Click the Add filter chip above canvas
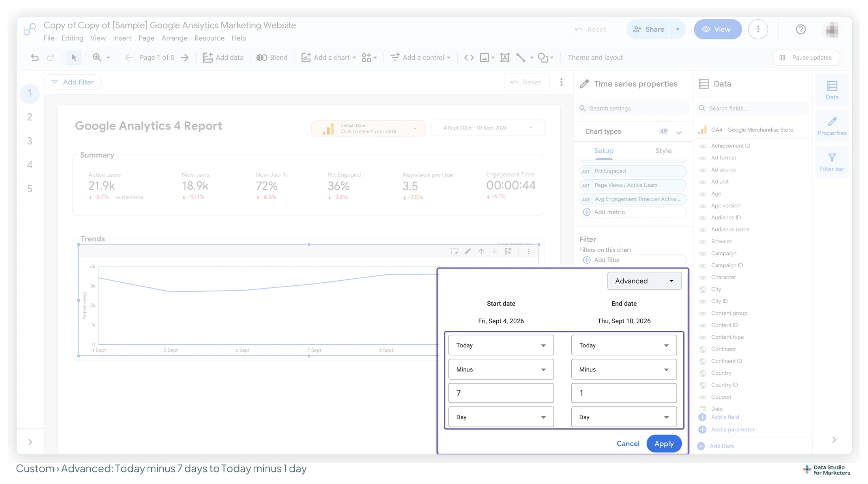The height and width of the screenshot is (484, 868). 73,82
